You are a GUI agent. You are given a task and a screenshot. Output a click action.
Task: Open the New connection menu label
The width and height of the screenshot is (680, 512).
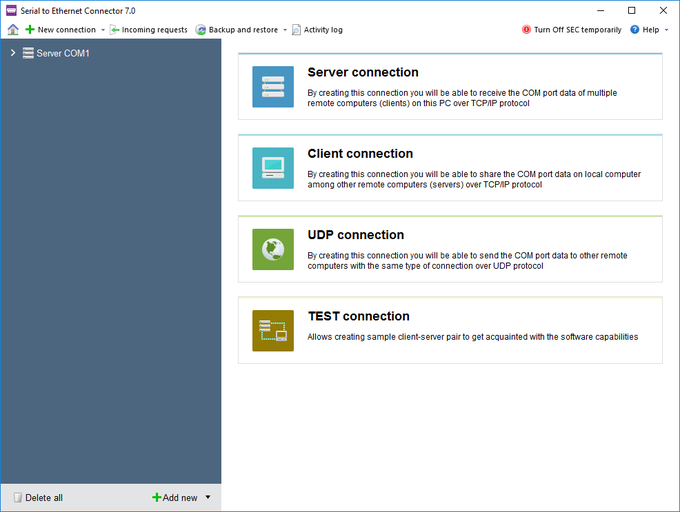(67, 29)
